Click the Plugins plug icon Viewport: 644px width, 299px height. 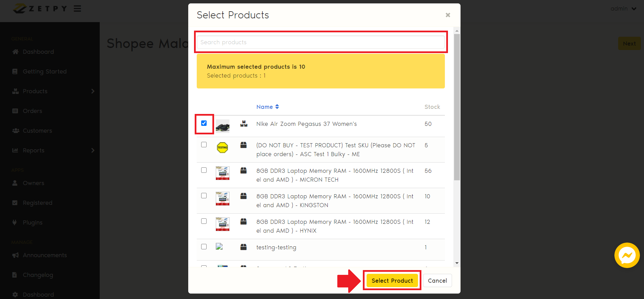15,222
